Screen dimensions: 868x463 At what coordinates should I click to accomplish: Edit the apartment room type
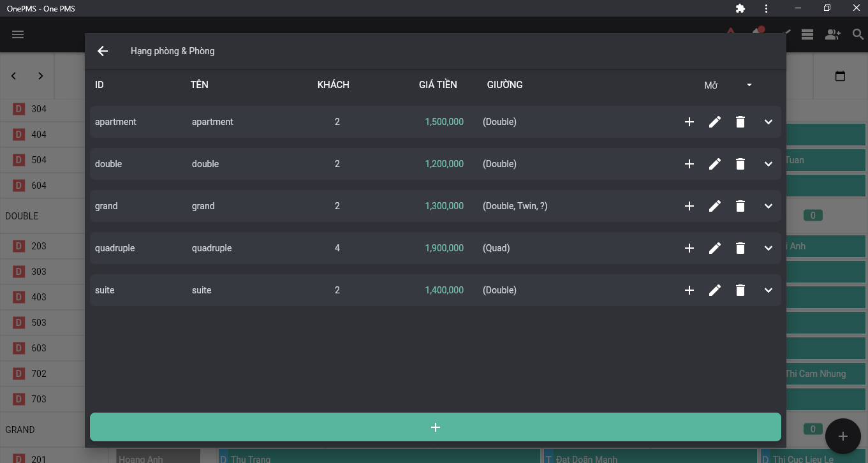pos(715,122)
